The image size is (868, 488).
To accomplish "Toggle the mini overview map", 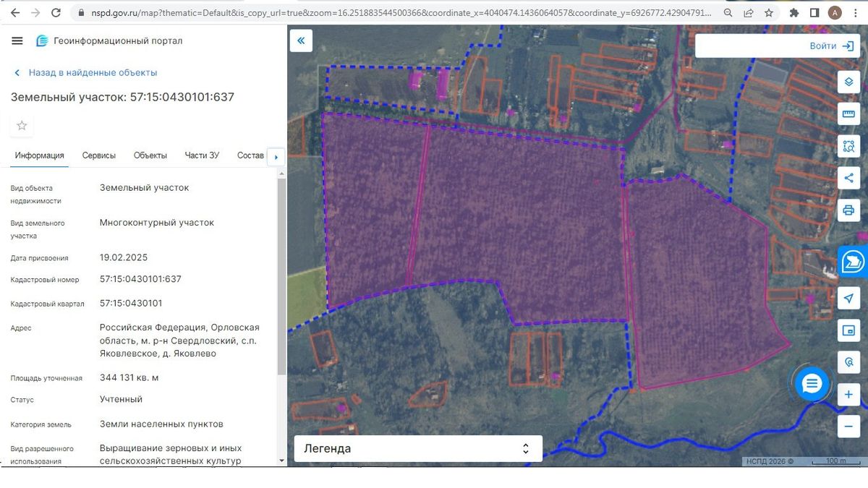I will tap(848, 330).
